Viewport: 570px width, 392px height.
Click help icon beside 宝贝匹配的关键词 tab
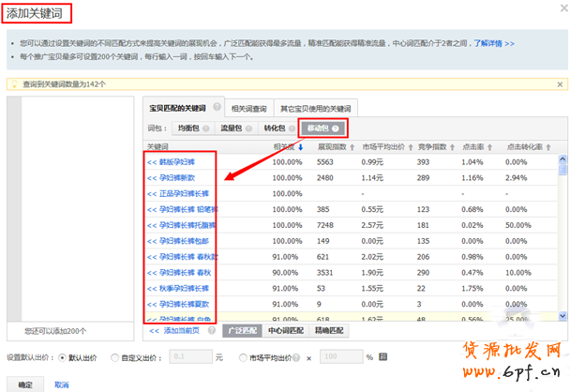pos(217,108)
